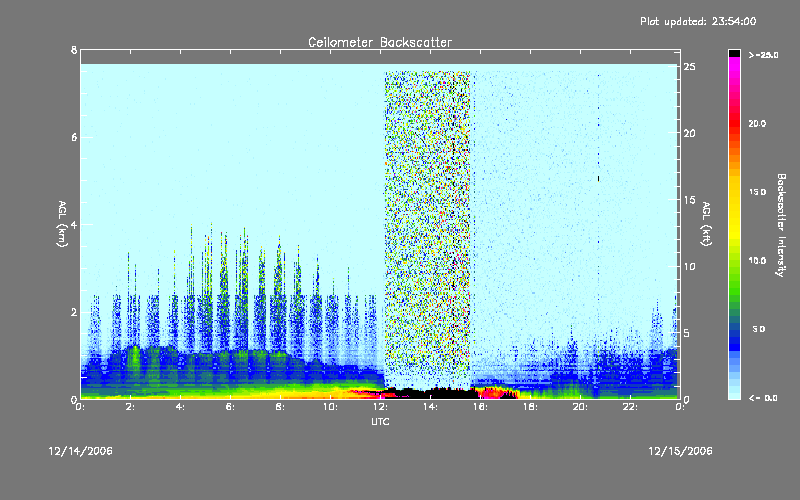Click the UTC x-axis label
This screenshot has width=800, height=500.
pos(380,421)
